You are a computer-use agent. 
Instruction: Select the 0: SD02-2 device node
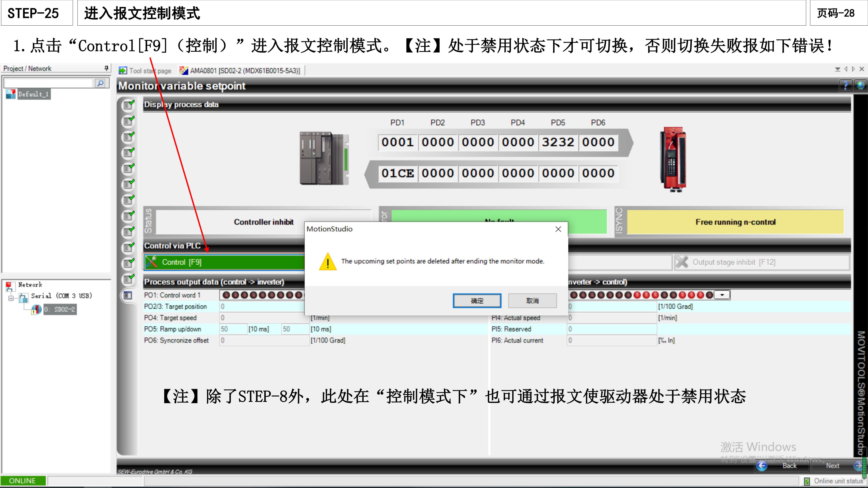(x=60, y=310)
